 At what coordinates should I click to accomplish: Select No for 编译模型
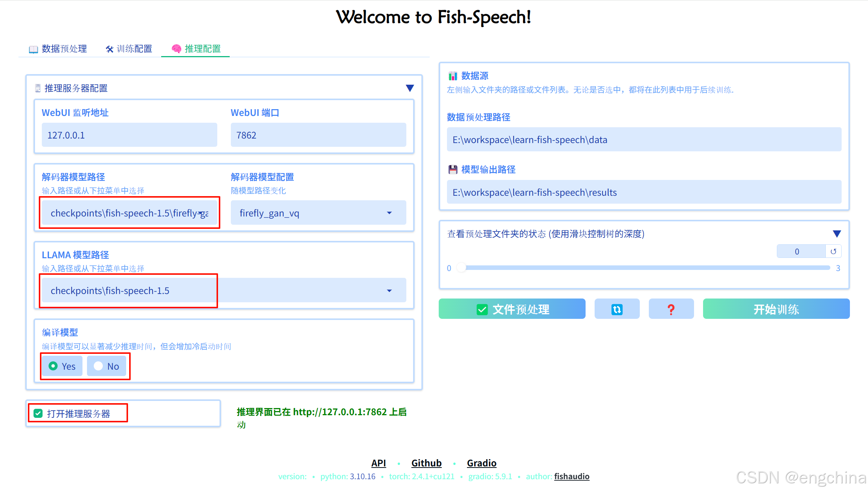(99, 366)
